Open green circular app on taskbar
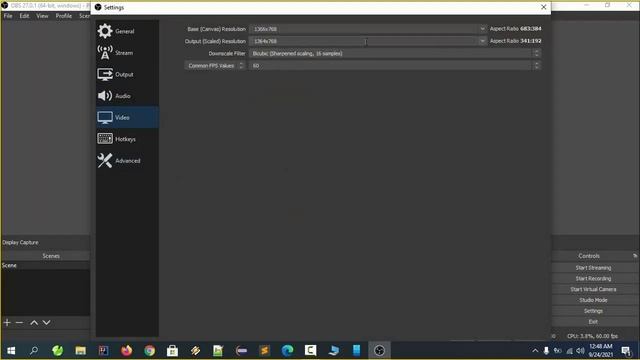640x360 pixels. pyautogui.click(x=58, y=351)
